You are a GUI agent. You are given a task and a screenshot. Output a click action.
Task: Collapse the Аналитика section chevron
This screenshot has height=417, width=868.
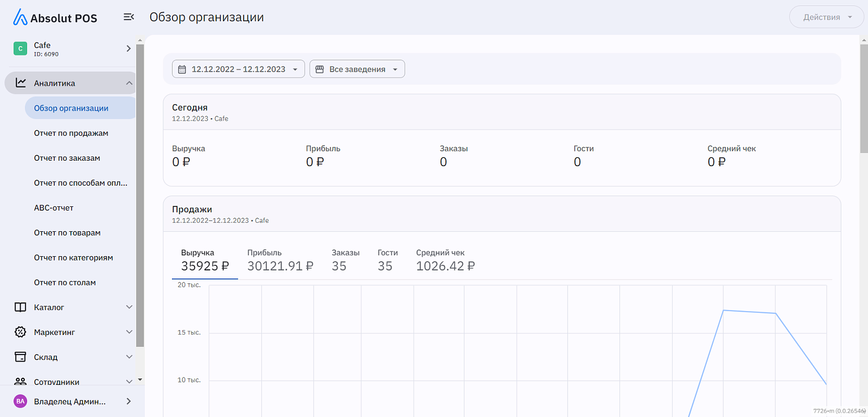(129, 83)
